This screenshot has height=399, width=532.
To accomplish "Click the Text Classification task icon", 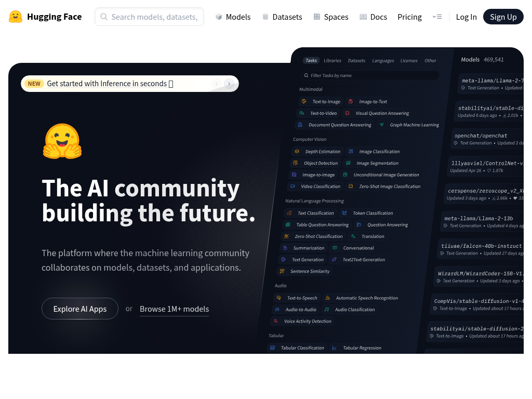I will point(289,213).
